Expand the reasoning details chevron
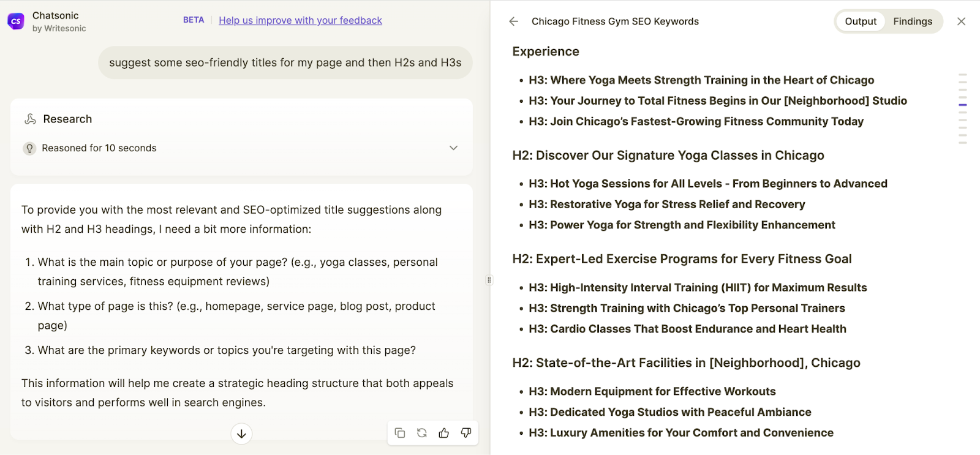 click(453, 148)
